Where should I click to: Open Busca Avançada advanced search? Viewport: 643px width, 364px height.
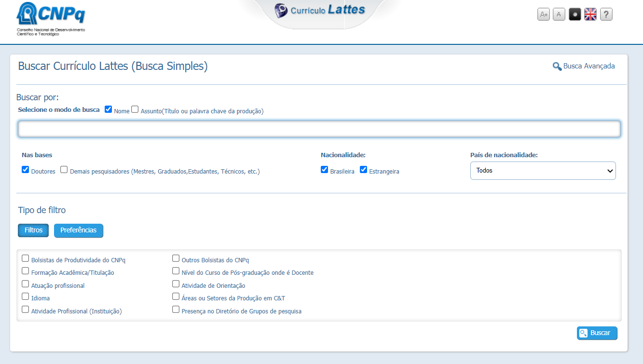pos(584,67)
